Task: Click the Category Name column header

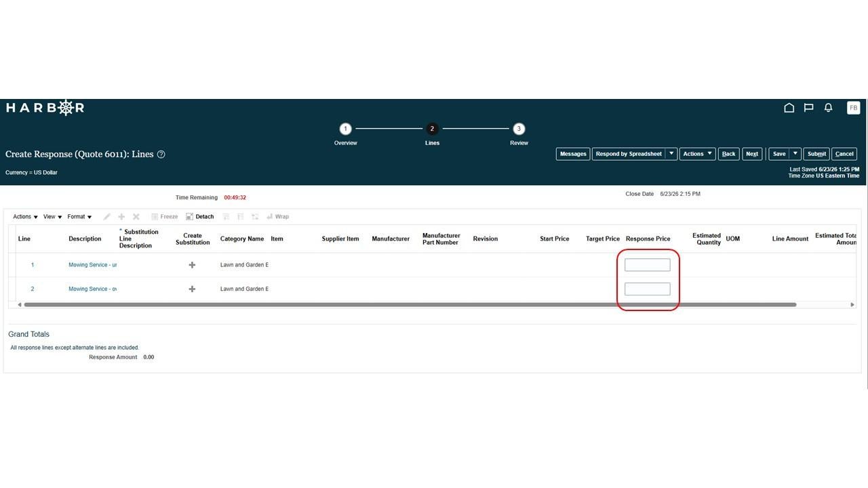Action: pos(242,239)
